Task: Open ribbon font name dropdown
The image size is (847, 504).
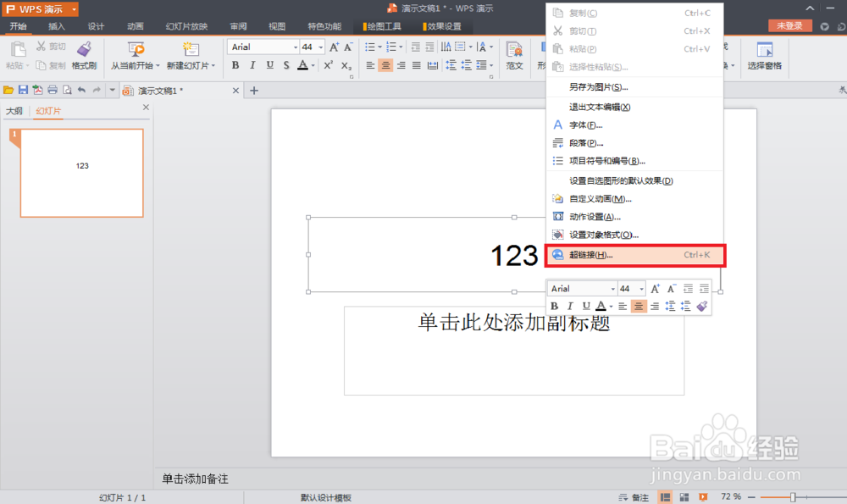Action: (x=295, y=47)
